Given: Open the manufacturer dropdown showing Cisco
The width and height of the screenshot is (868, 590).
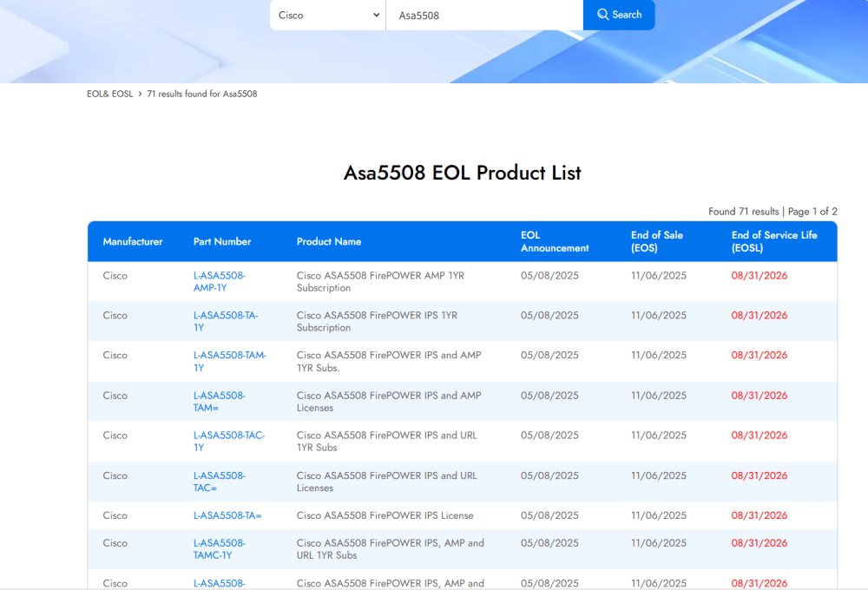Looking at the screenshot, I should coord(326,15).
